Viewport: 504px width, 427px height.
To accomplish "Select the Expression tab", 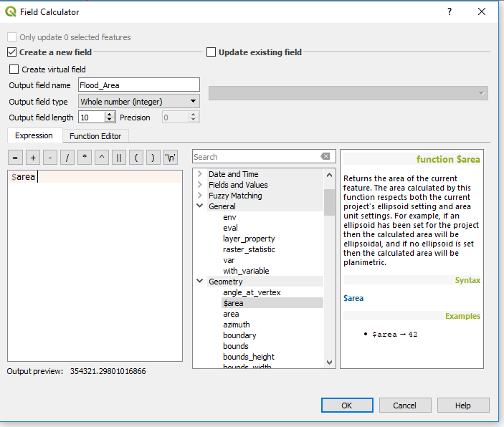I will pyautogui.click(x=34, y=136).
